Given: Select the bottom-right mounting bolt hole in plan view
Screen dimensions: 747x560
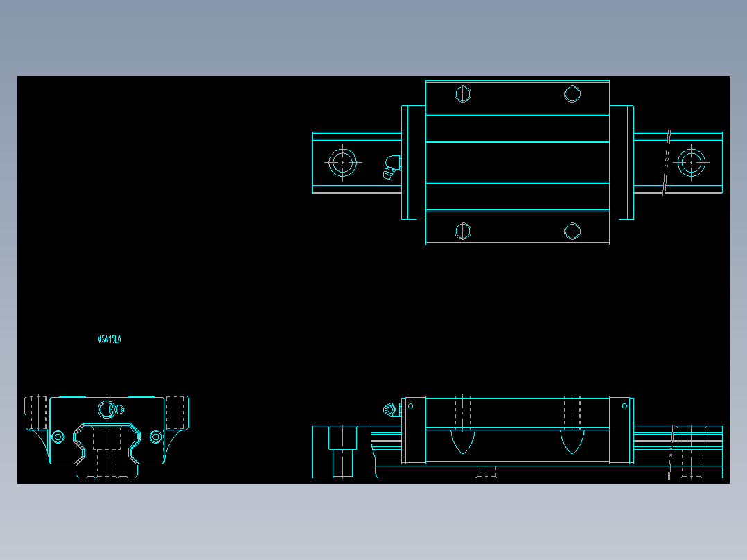Looking at the screenshot, I should tap(572, 229).
